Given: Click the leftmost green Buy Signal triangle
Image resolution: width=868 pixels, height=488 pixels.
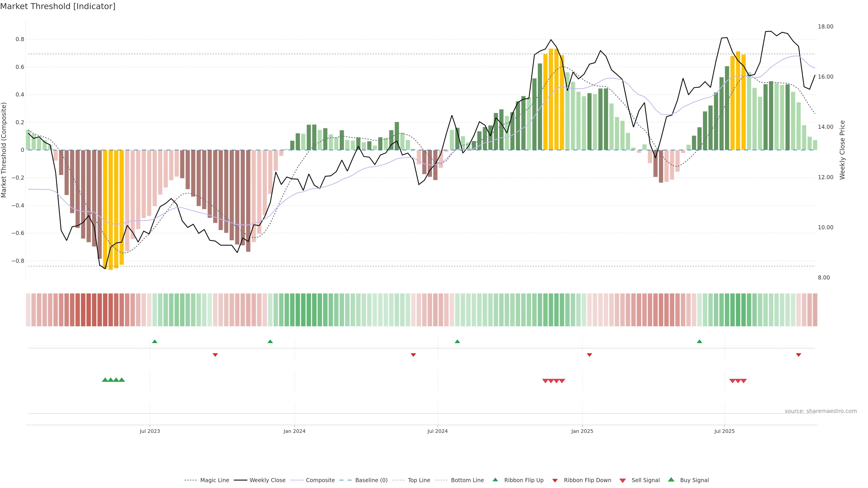Looking at the screenshot, I should (x=105, y=380).
